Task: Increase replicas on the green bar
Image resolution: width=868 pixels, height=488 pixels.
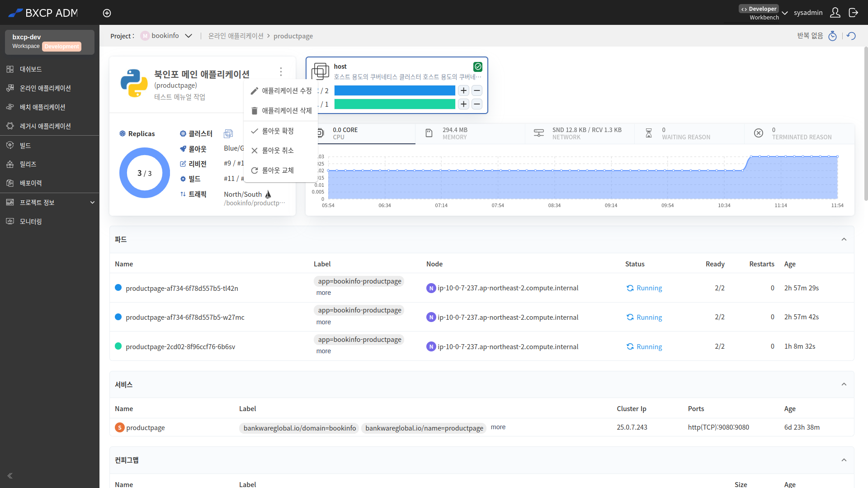Action: click(463, 104)
